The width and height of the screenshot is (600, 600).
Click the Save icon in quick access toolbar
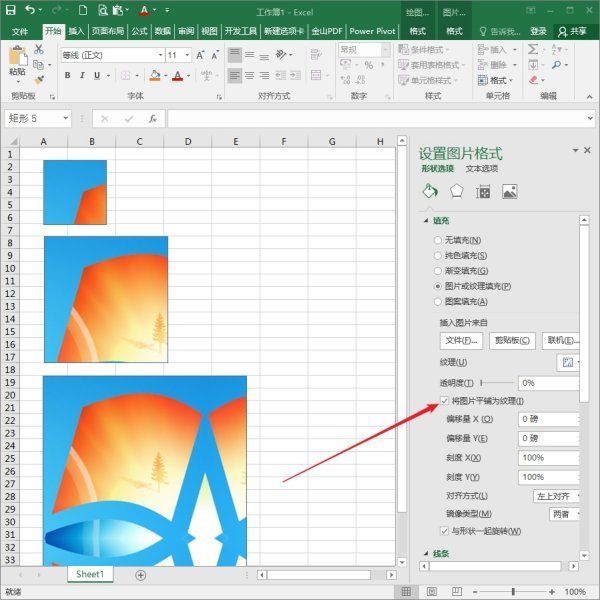point(10,10)
